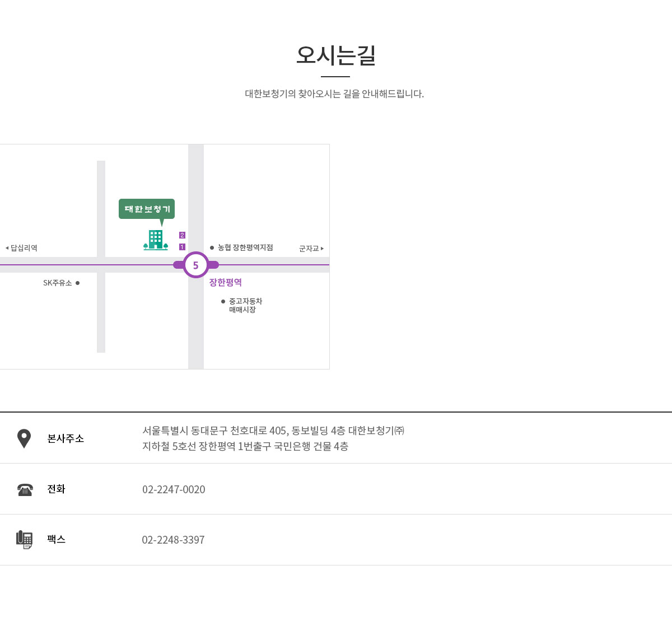Click the 오시는길 page heading
Viewport: 672px width, 622px height.
(335, 55)
